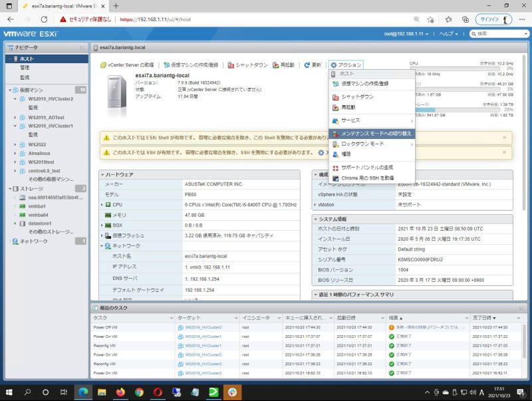Open the ロックダウン モード submenu

(x=372, y=144)
